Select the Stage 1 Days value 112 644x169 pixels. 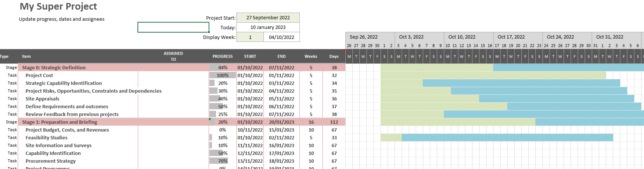click(x=334, y=122)
